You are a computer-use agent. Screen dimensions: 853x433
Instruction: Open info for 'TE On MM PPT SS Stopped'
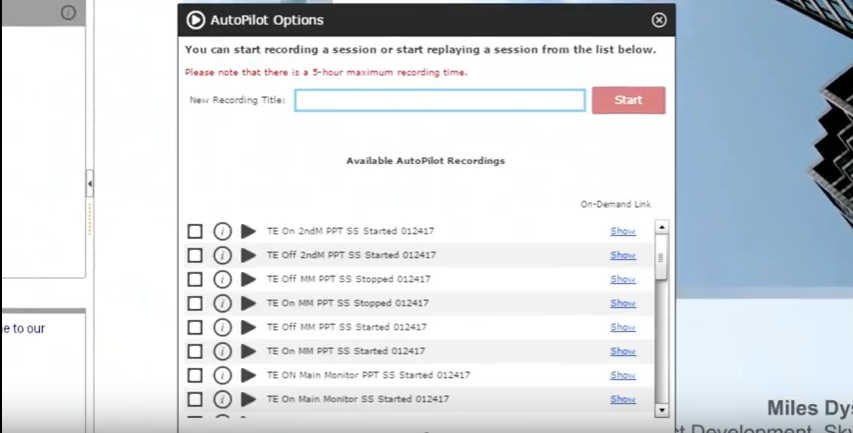coord(222,303)
